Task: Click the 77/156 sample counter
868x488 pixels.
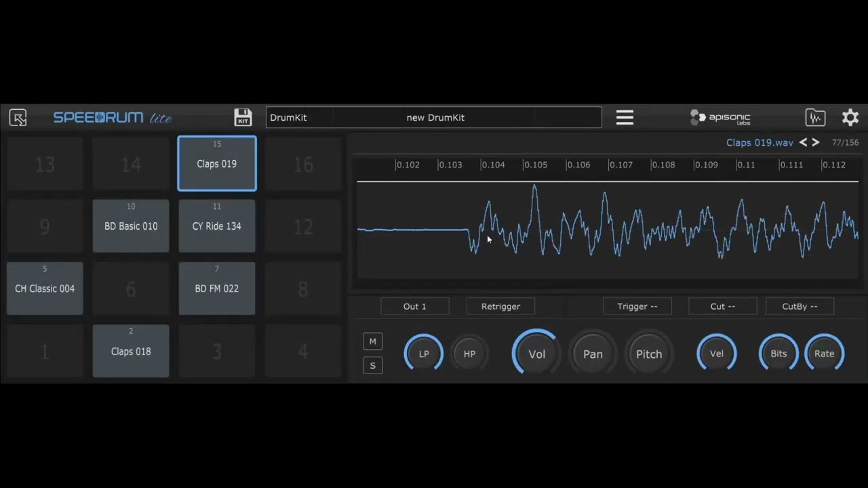Action: pyautogui.click(x=845, y=142)
